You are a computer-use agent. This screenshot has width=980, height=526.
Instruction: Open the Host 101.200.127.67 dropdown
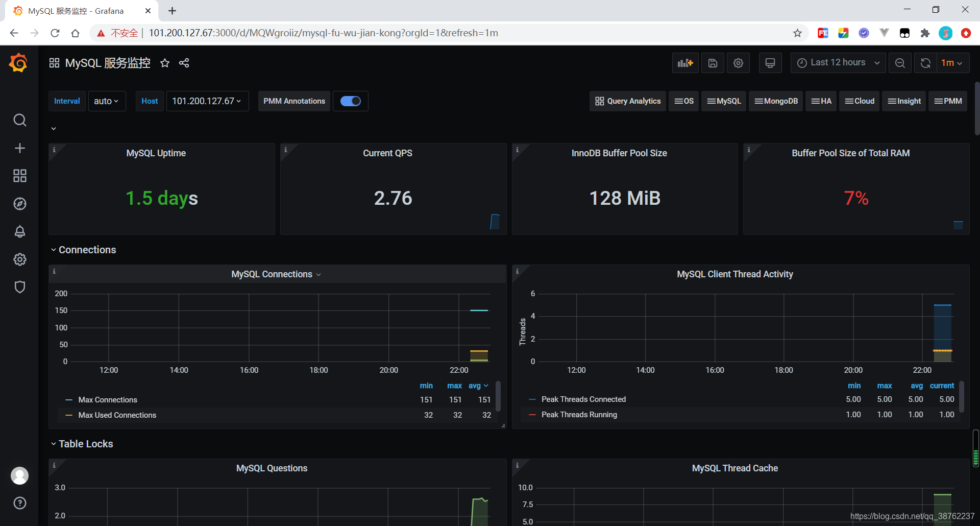click(x=207, y=101)
